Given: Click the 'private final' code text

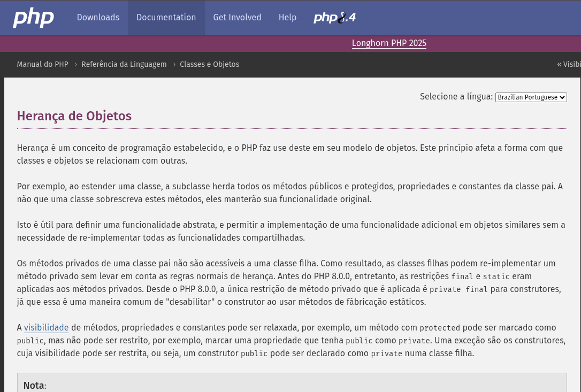Looking at the screenshot, I should click(x=458, y=289).
